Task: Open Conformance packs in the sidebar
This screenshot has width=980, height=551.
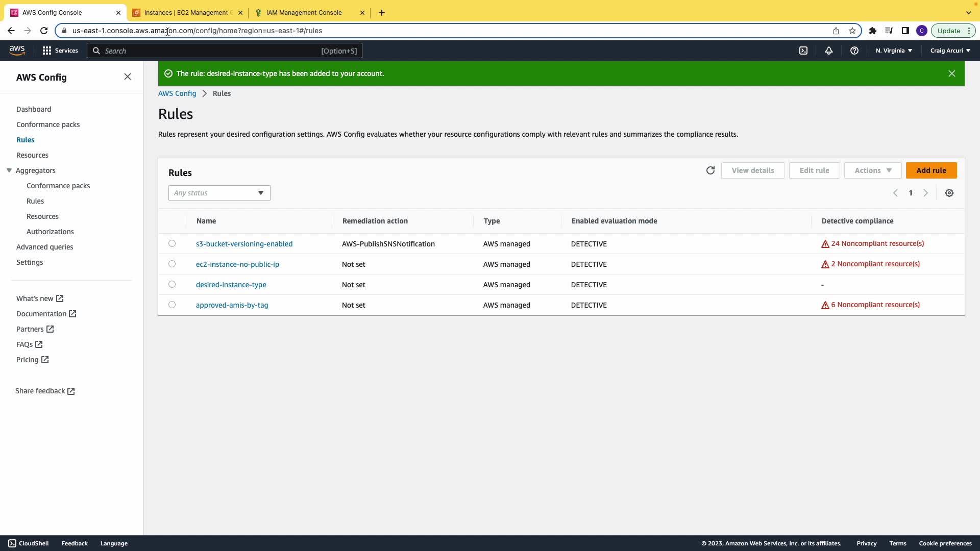Action: [x=48, y=124]
